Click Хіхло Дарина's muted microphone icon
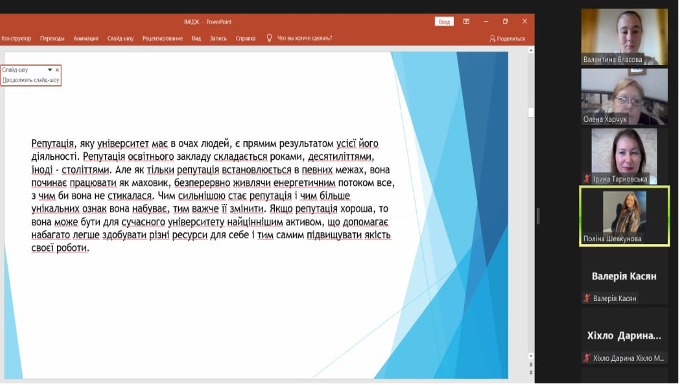Viewport: 680px width, 385px height. tap(587, 358)
